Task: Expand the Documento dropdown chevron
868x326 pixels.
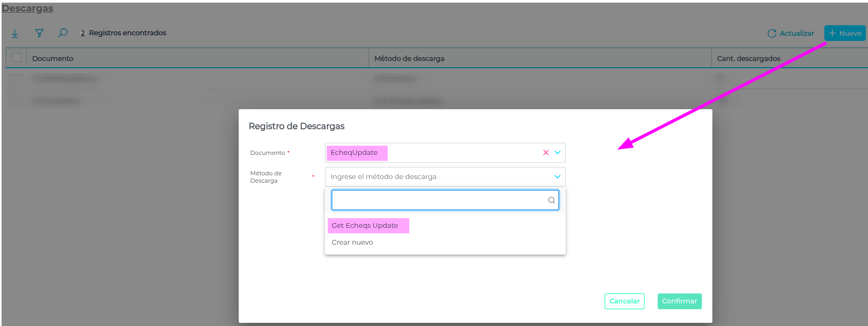Action: click(x=557, y=153)
